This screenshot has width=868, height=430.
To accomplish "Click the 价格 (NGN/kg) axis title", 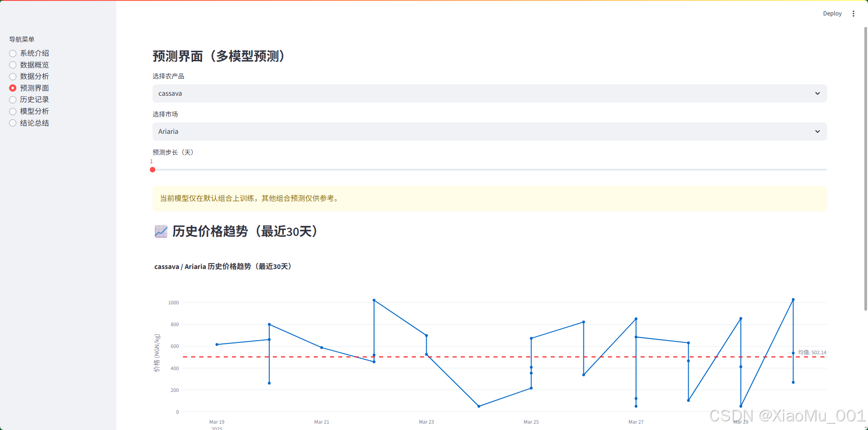I will [157, 353].
